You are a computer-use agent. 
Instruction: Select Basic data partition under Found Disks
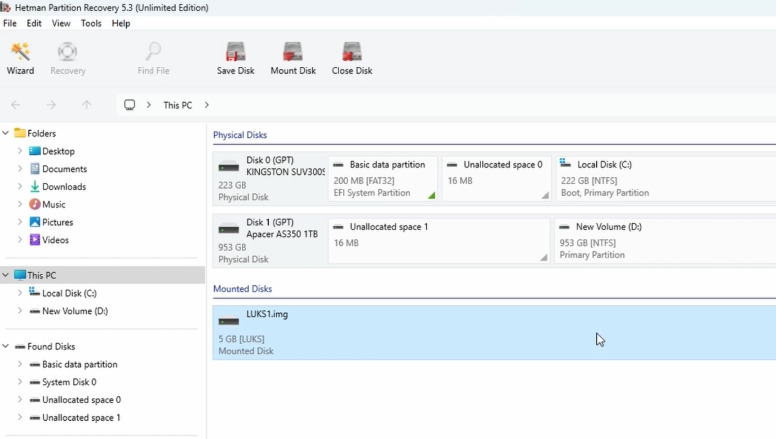[x=80, y=364]
